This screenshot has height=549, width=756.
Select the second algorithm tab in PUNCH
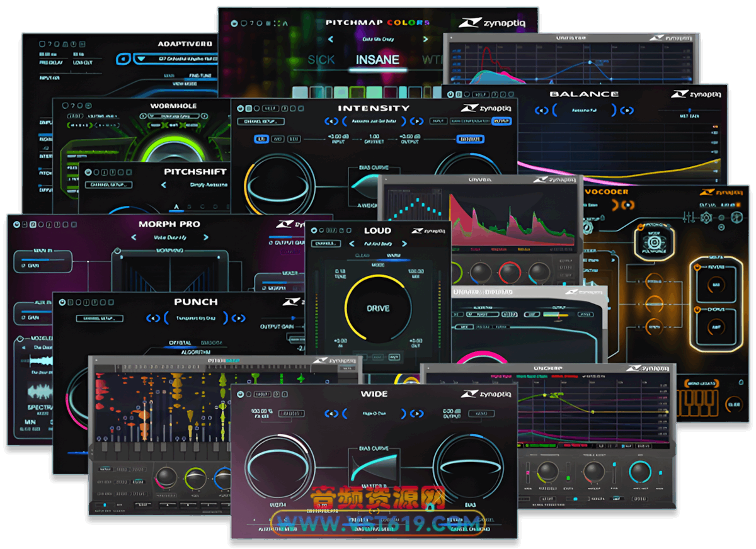pos(211,343)
